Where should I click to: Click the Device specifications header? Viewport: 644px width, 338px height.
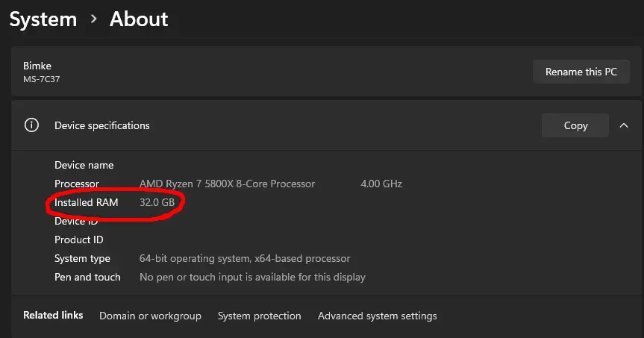102,125
